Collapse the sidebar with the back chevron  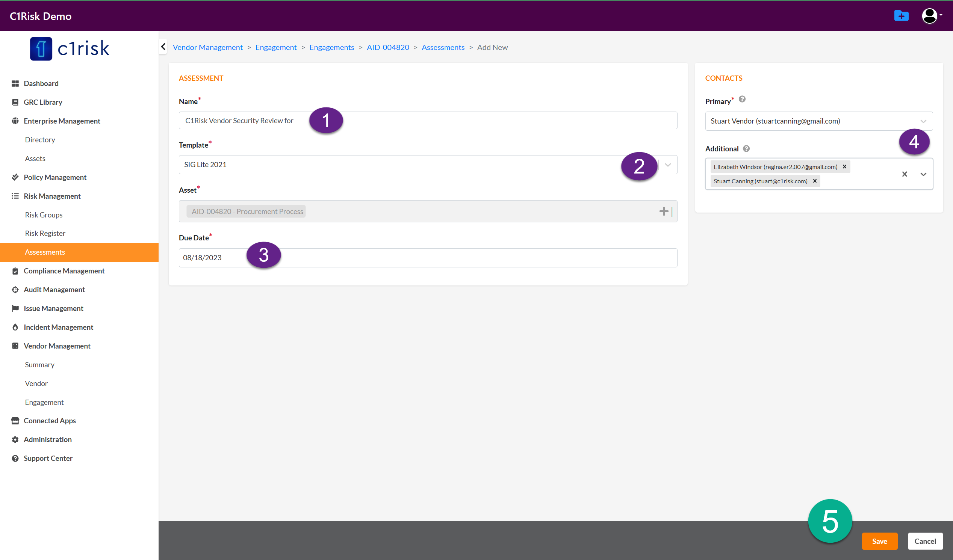163,47
